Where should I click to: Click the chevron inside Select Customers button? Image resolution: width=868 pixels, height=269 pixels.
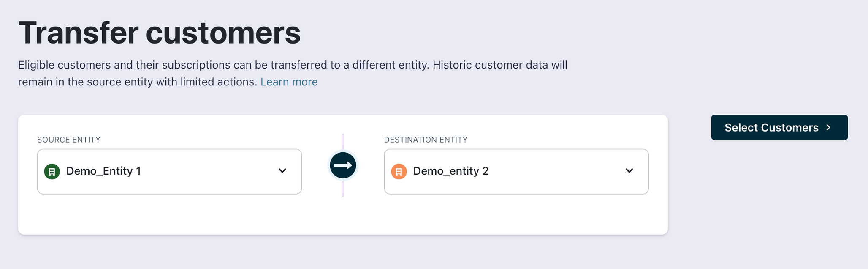pyautogui.click(x=828, y=127)
